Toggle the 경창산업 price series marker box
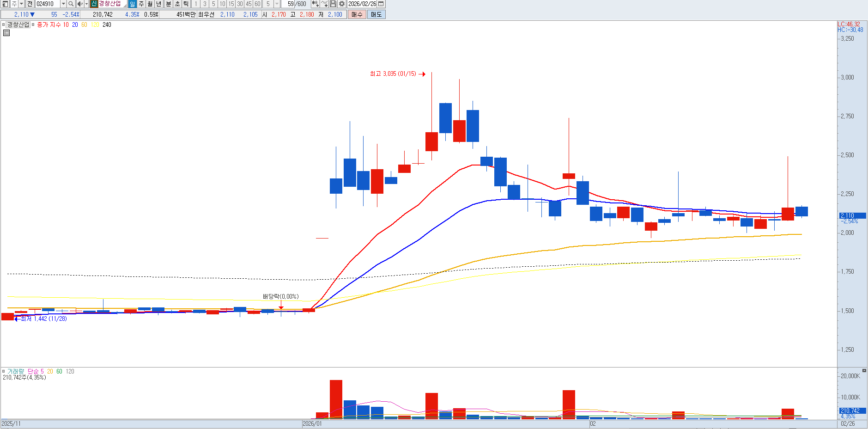 (4, 25)
